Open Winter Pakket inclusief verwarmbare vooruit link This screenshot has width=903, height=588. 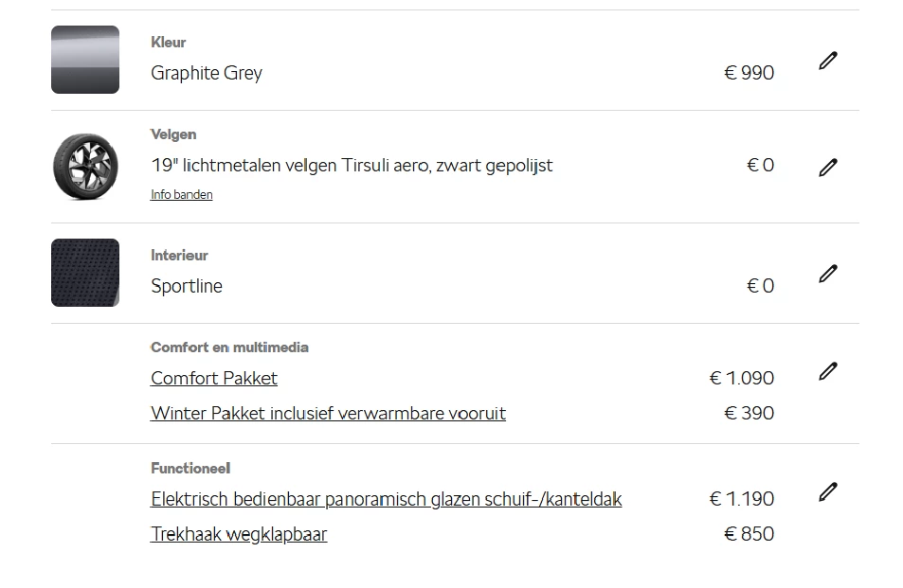pos(328,413)
